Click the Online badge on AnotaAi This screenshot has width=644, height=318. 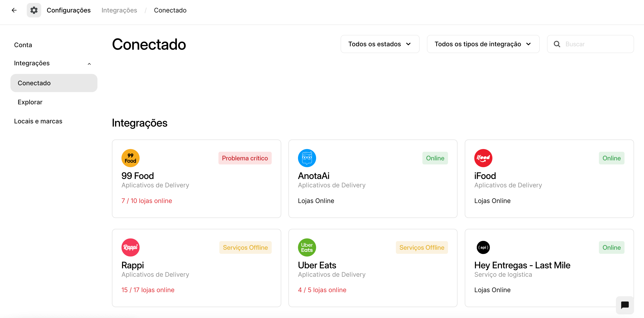tap(435, 158)
